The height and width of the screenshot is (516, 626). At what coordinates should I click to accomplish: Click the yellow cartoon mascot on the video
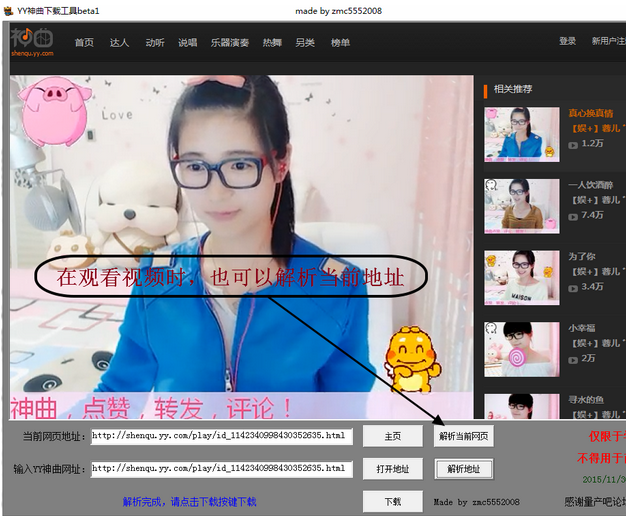click(412, 359)
